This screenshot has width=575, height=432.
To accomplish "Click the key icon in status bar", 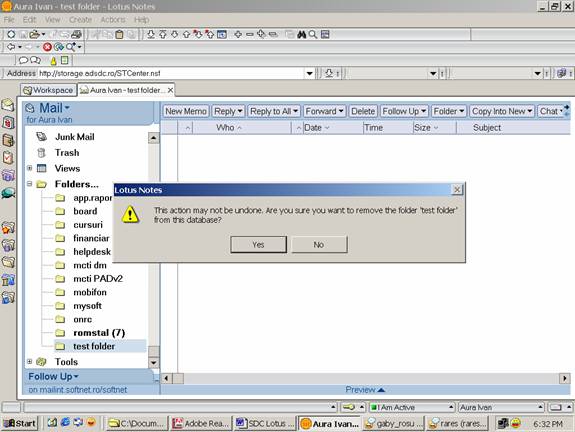I will coord(349,407).
